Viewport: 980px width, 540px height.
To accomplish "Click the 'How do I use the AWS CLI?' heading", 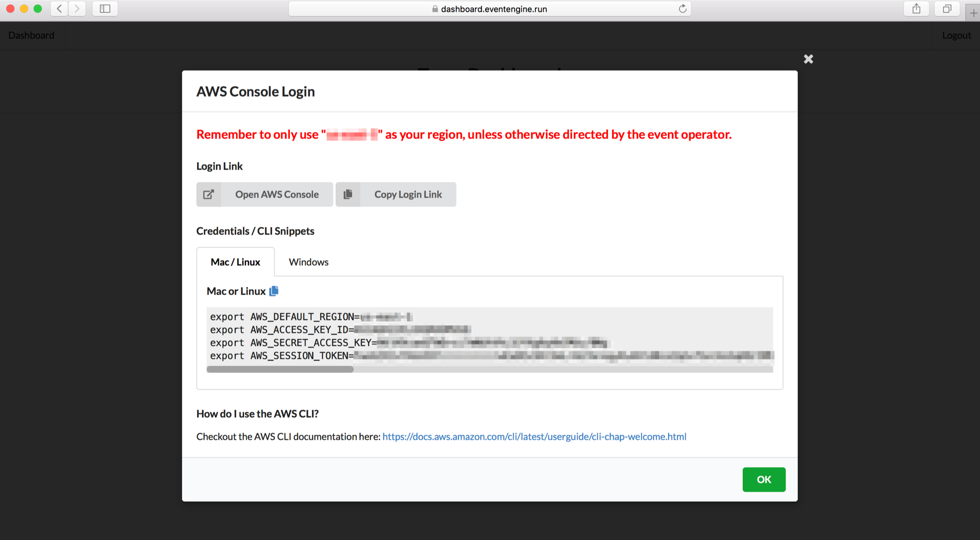I will click(x=257, y=414).
